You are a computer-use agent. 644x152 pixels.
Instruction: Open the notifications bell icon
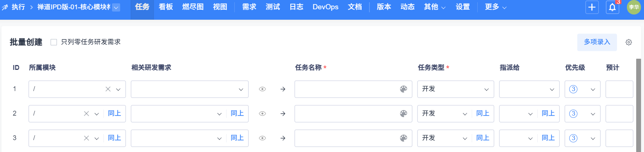[x=612, y=7]
